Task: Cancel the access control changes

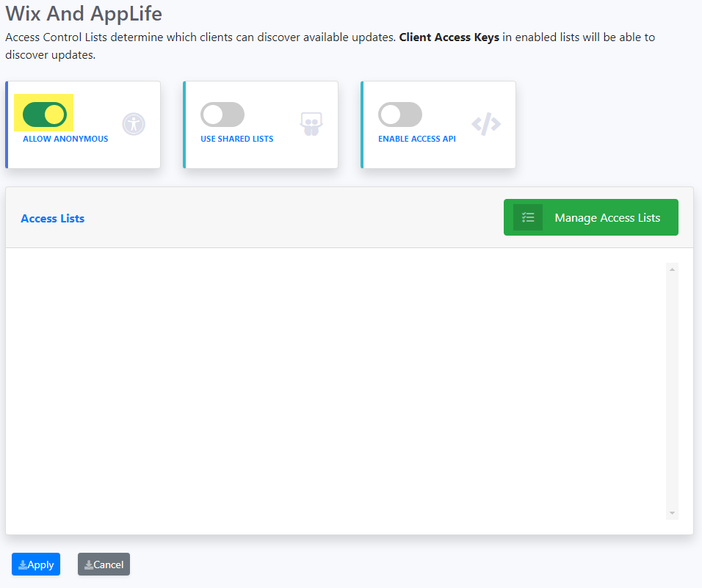Action: 104,565
